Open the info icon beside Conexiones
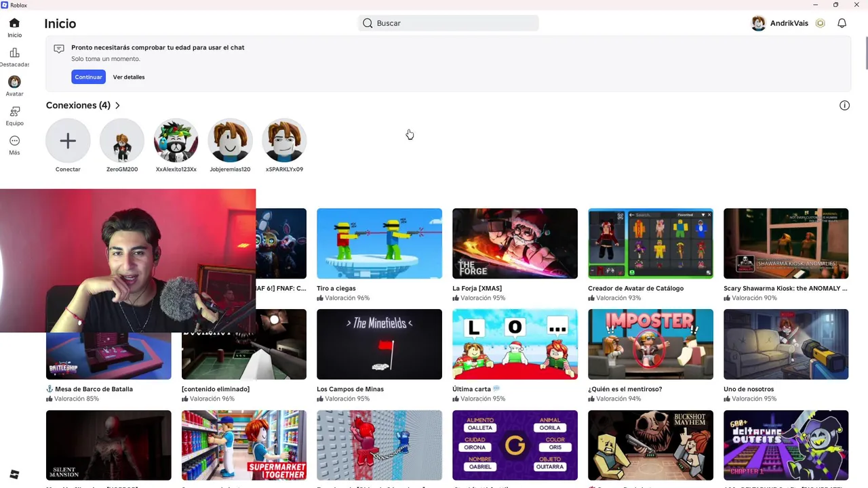 tap(844, 105)
